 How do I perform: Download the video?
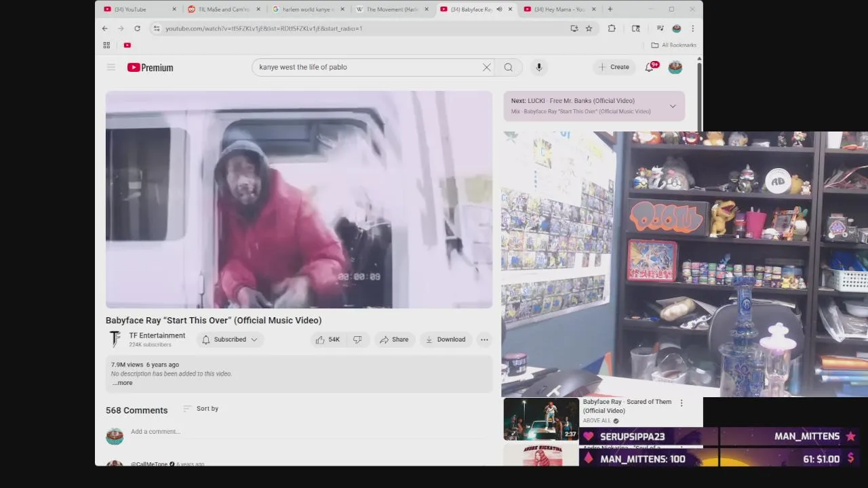445,340
